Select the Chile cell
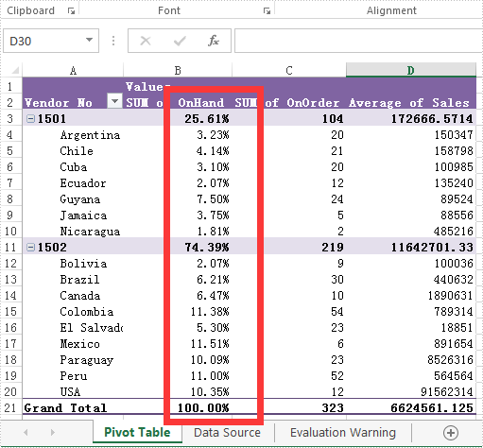 [x=73, y=151]
